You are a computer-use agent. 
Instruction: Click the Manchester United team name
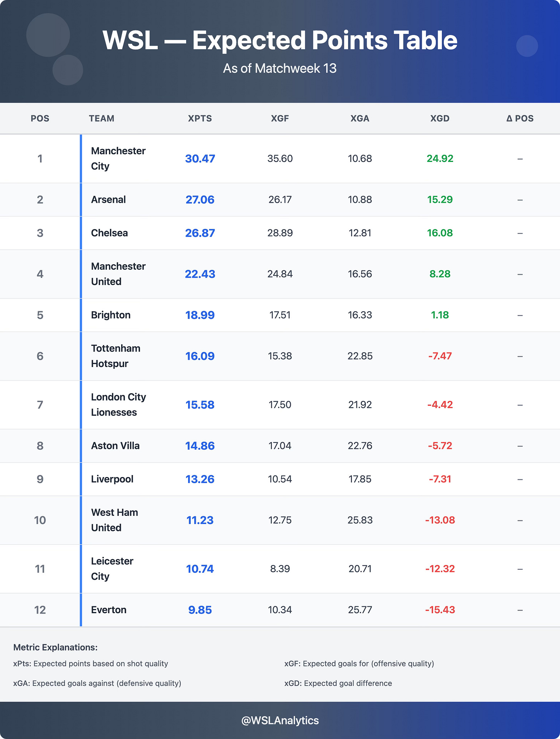(x=118, y=274)
